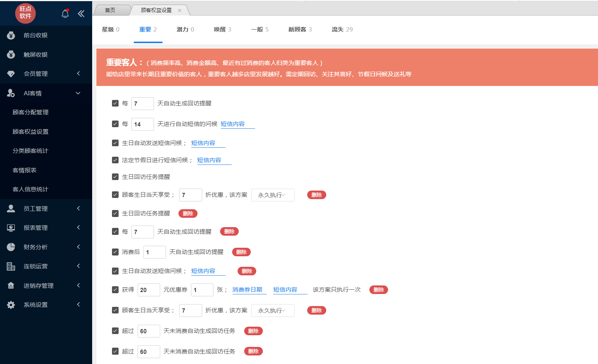
Task: Click the AI客情 person icon
Action: 11,93
